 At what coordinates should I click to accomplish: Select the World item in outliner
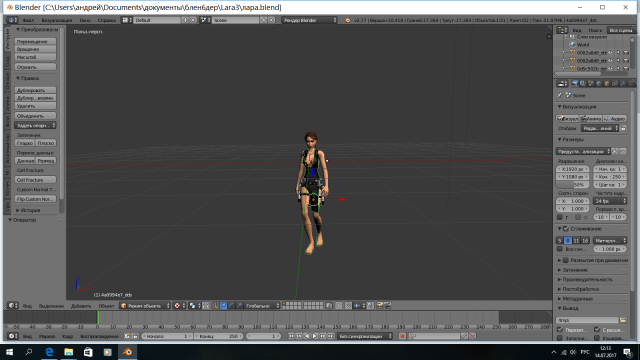[583, 45]
